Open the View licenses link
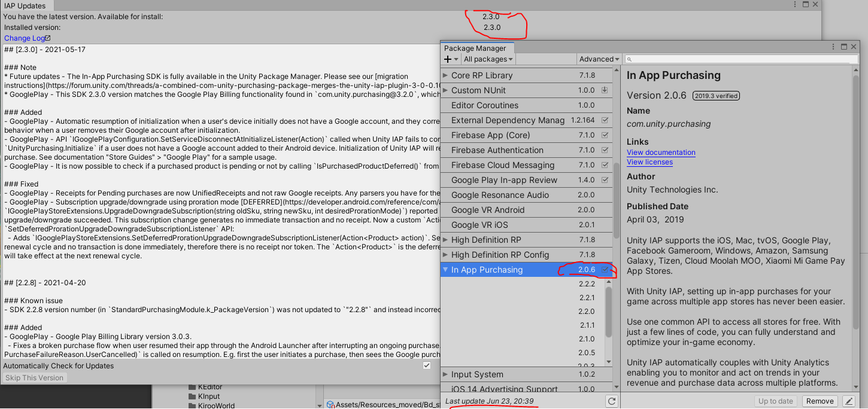This screenshot has width=868, height=409. 650,162
